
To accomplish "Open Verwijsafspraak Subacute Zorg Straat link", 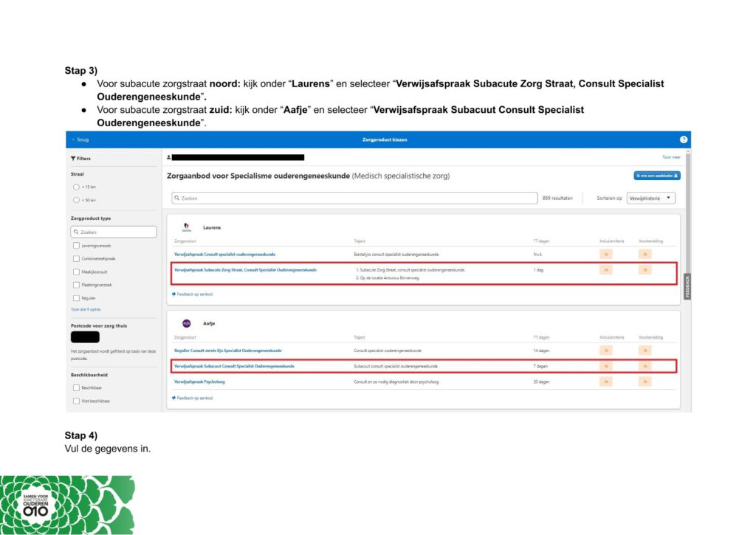I will point(245,270).
